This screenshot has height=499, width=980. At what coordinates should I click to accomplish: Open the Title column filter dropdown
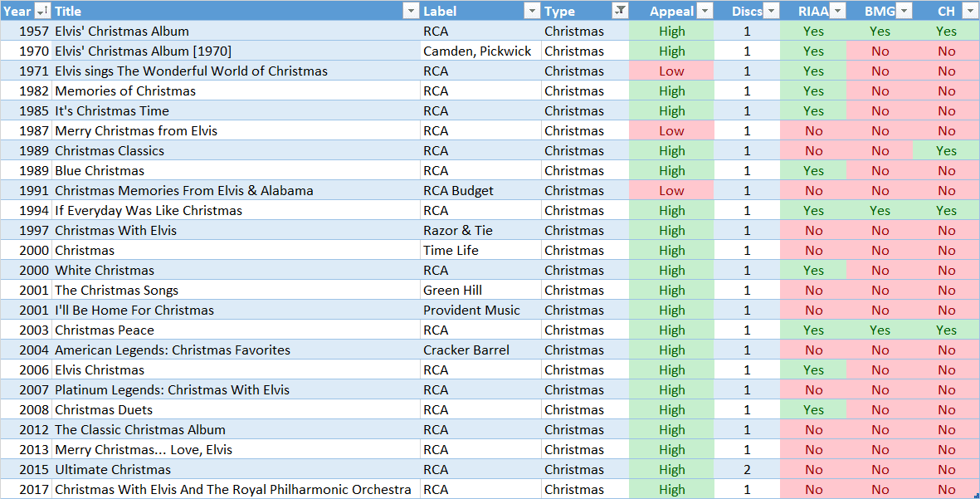[x=411, y=11]
